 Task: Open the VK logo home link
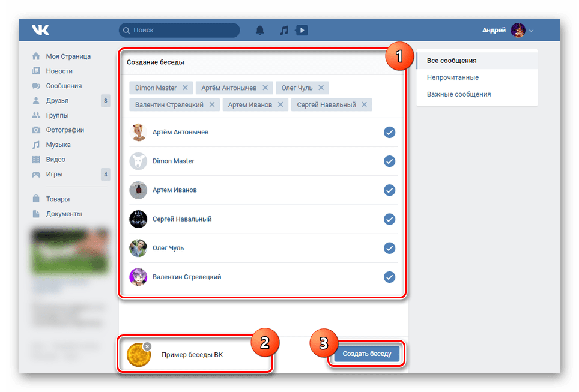click(40, 30)
